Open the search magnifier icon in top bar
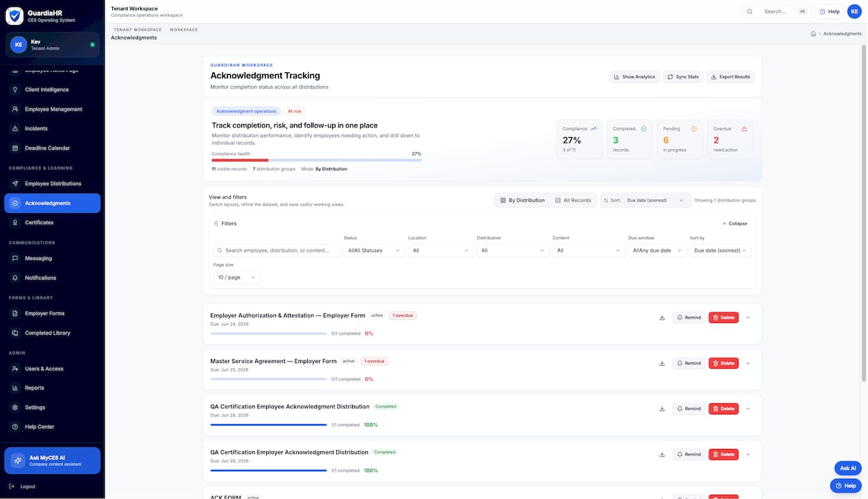The image size is (868, 499). (749, 11)
